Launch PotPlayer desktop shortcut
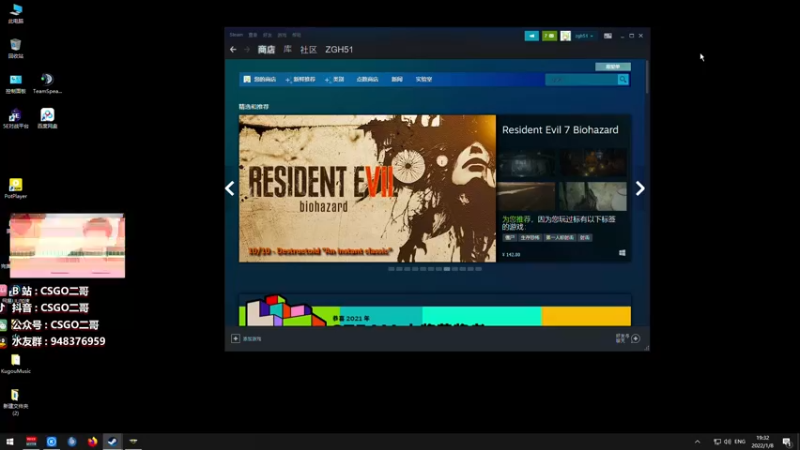The width and height of the screenshot is (800, 450). coord(16,188)
